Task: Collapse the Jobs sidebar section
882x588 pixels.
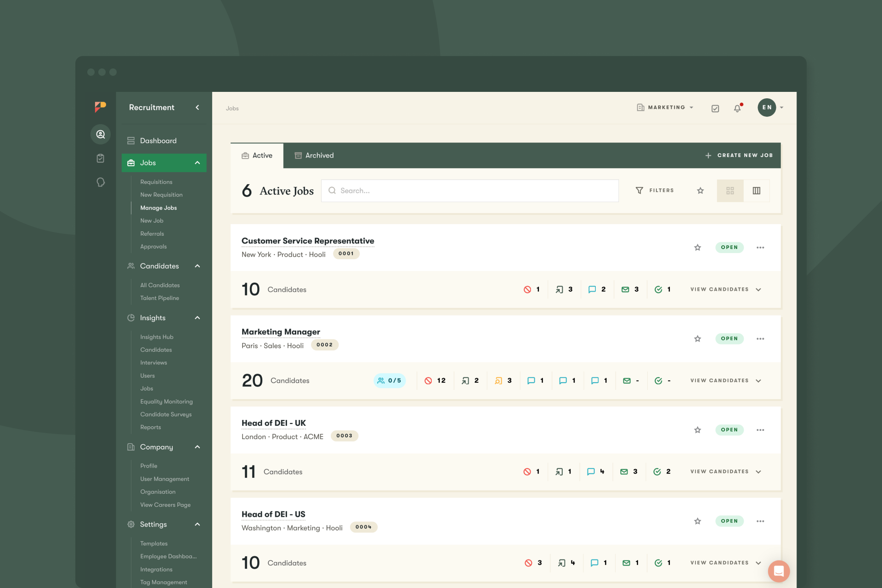Action: (x=198, y=163)
